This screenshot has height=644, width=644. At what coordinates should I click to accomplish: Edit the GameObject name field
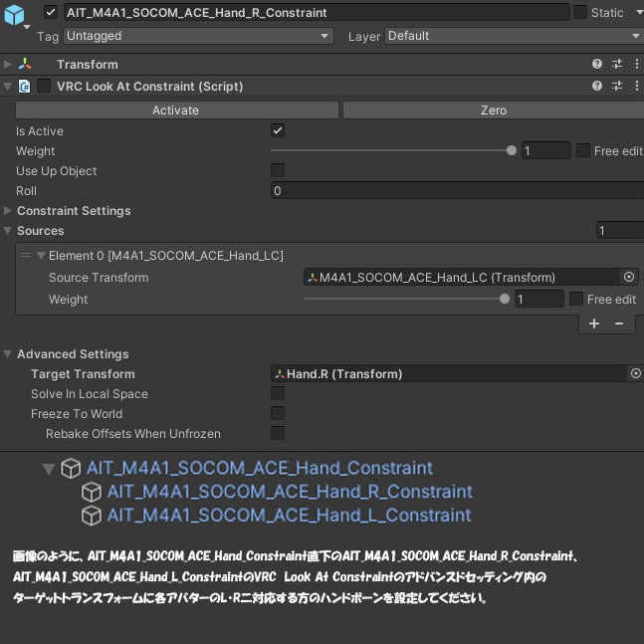click(317, 12)
